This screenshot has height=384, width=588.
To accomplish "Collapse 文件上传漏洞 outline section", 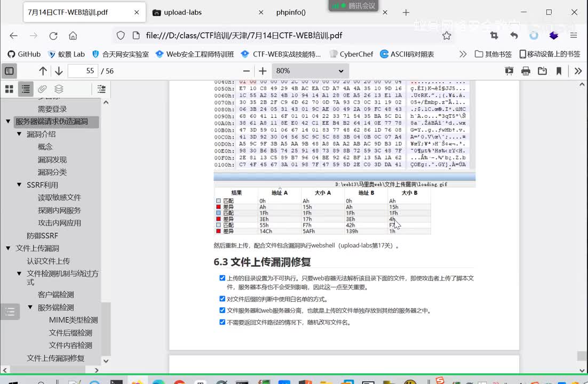I will coord(8,248).
